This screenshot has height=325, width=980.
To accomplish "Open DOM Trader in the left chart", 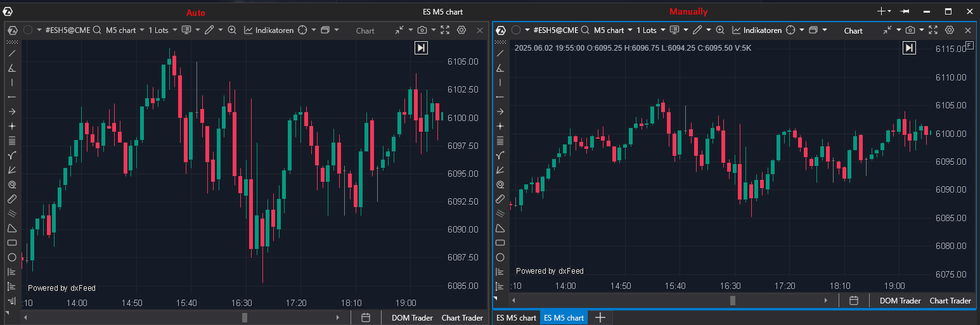I will click(410, 317).
